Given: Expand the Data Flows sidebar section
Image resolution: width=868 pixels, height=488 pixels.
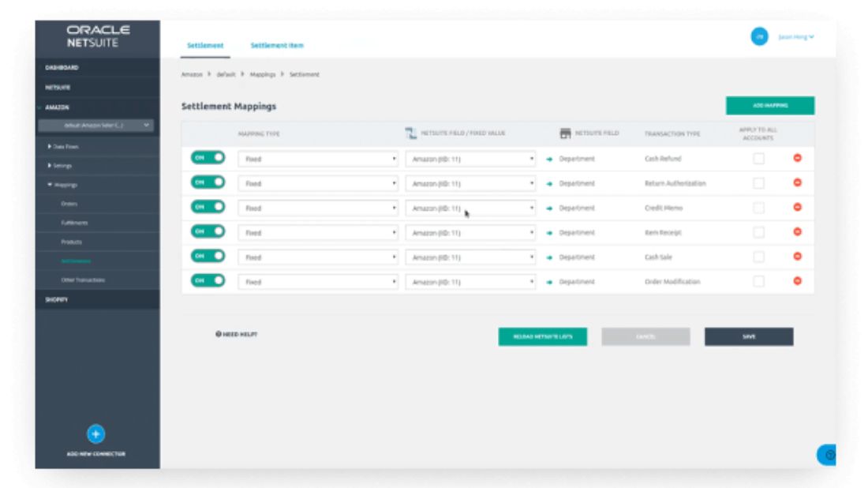Looking at the screenshot, I should pos(63,147).
